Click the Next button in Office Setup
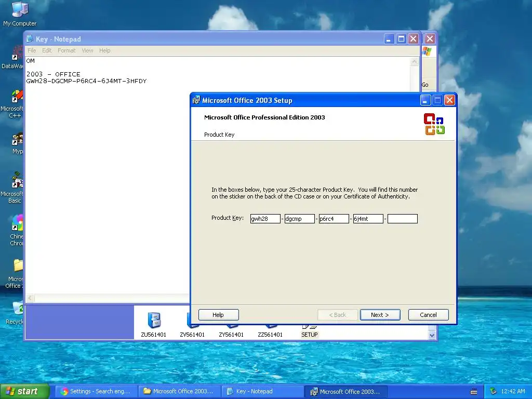This screenshot has height=399, width=532. pyautogui.click(x=380, y=315)
